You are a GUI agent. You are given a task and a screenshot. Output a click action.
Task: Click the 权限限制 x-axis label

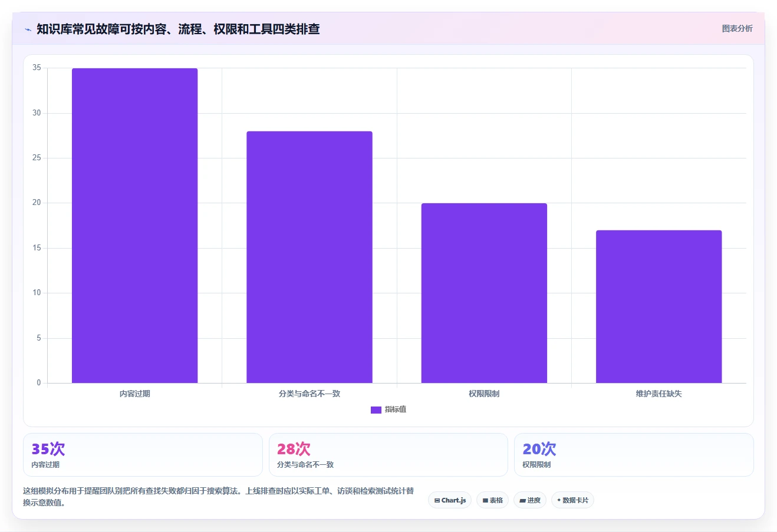coord(484,394)
